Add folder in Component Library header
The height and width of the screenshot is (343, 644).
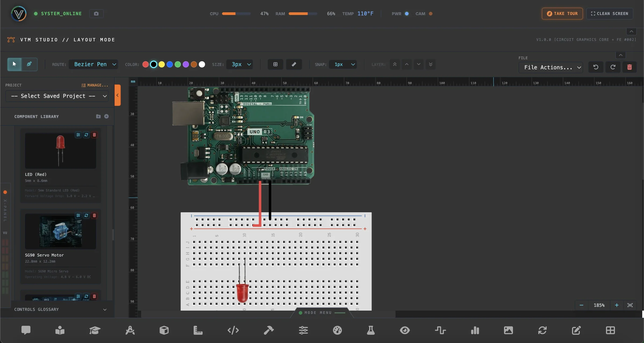click(x=98, y=116)
